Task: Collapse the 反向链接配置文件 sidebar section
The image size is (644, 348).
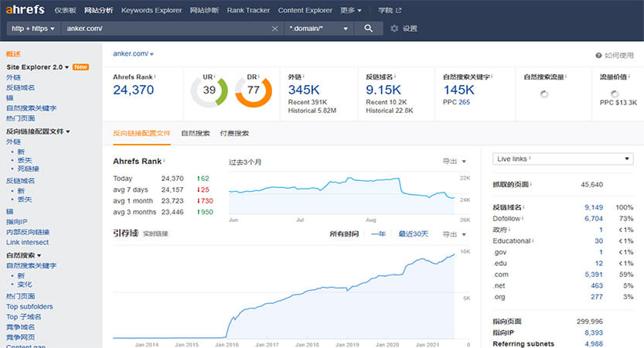Action: tap(38, 131)
